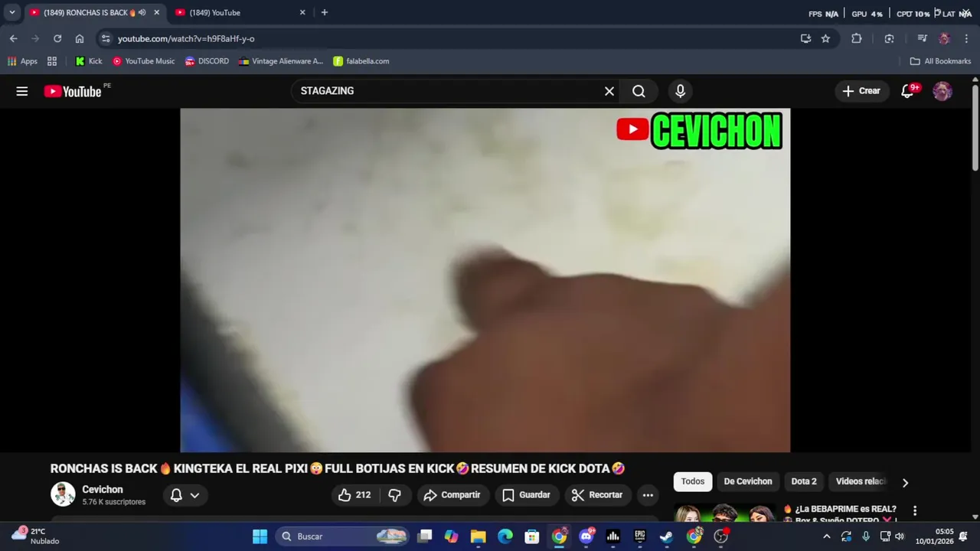Like the video with thumbs up
Viewport: 980px width, 551px height.
[355, 495]
